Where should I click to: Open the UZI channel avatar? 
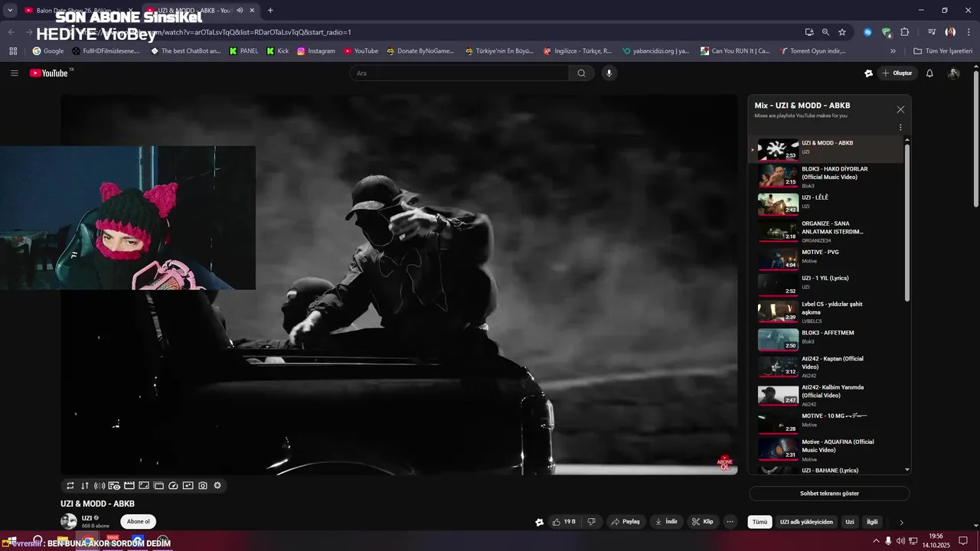point(69,521)
